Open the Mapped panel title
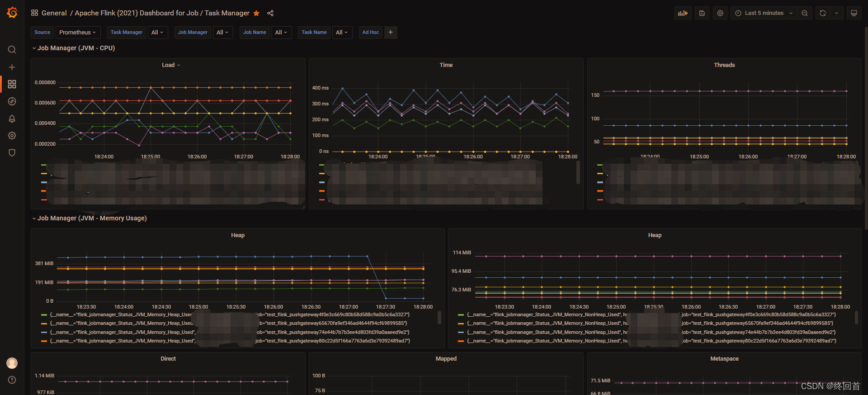This screenshot has width=868, height=395. tap(446, 359)
